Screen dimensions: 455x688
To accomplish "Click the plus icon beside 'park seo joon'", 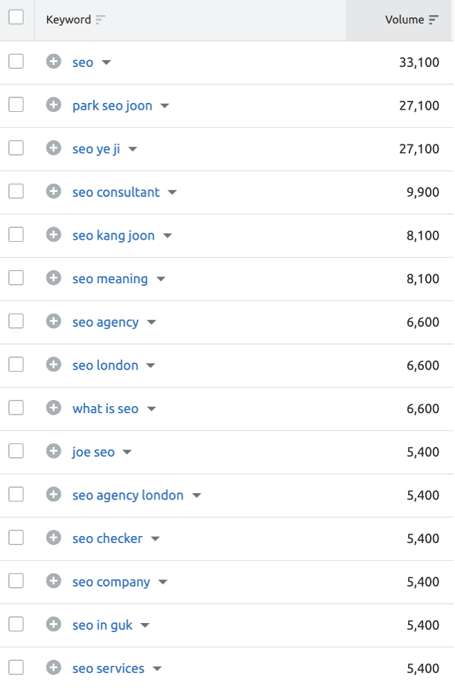I will pyautogui.click(x=54, y=105).
